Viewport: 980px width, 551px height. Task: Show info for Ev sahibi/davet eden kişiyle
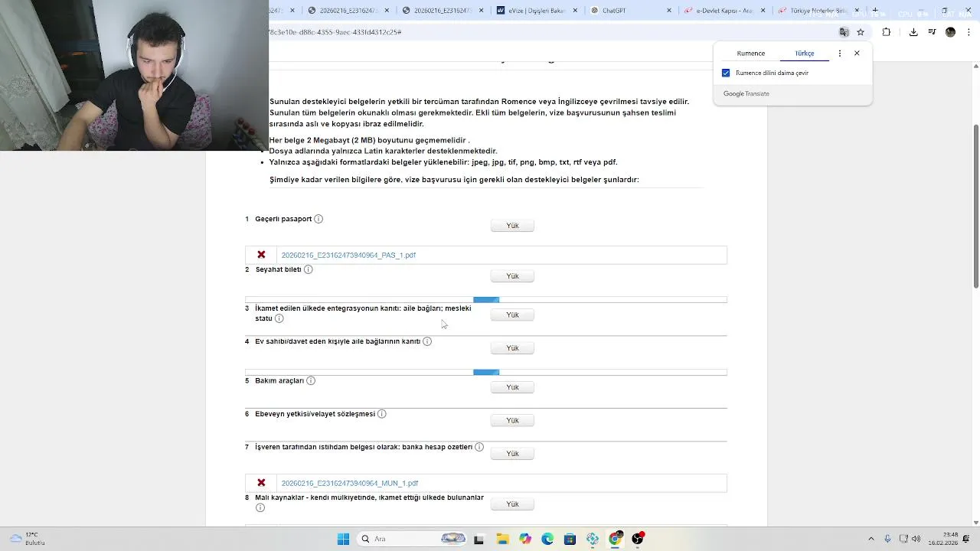pyautogui.click(x=427, y=341)
